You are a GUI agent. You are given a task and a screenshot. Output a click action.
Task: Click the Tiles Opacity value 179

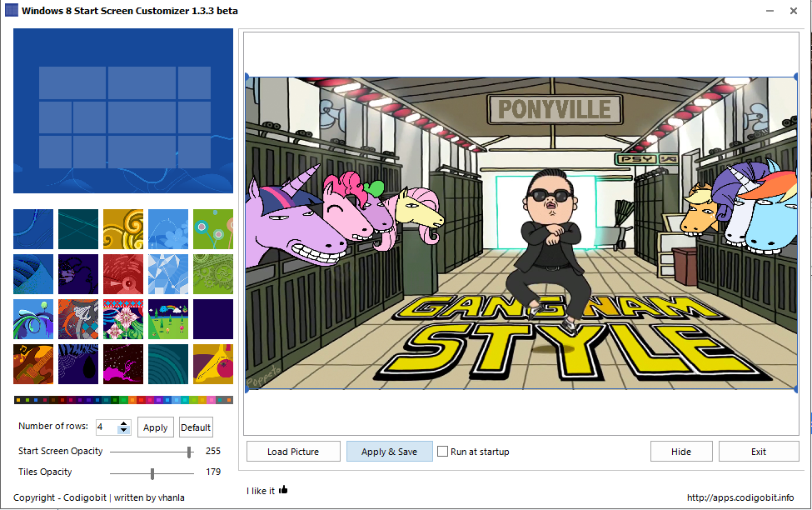pyautogui.click(x=213, y=472)
